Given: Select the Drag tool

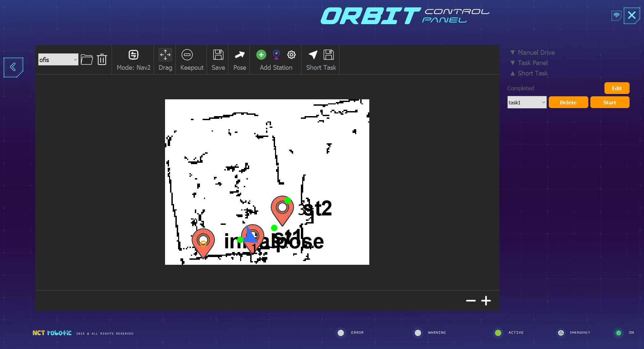Looking at the screenshot, I should [x=165, y=59].
